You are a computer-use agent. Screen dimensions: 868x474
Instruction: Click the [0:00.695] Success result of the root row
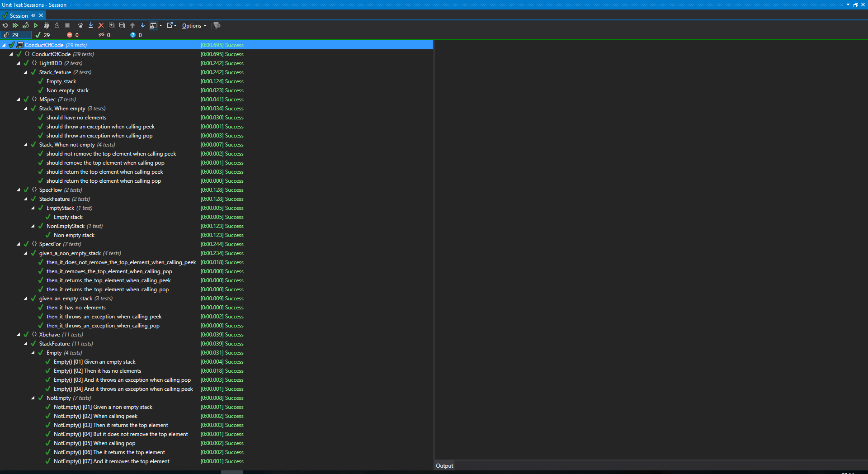point(222,45)
